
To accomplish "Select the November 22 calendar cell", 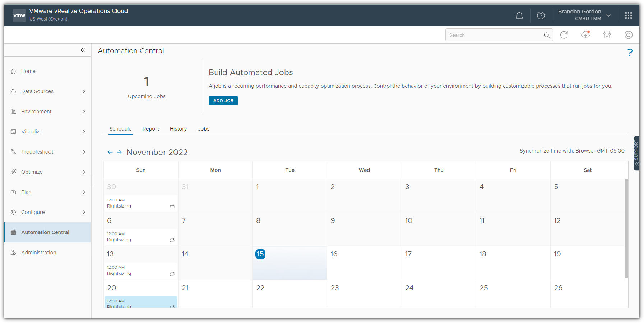I will [289, 294].
